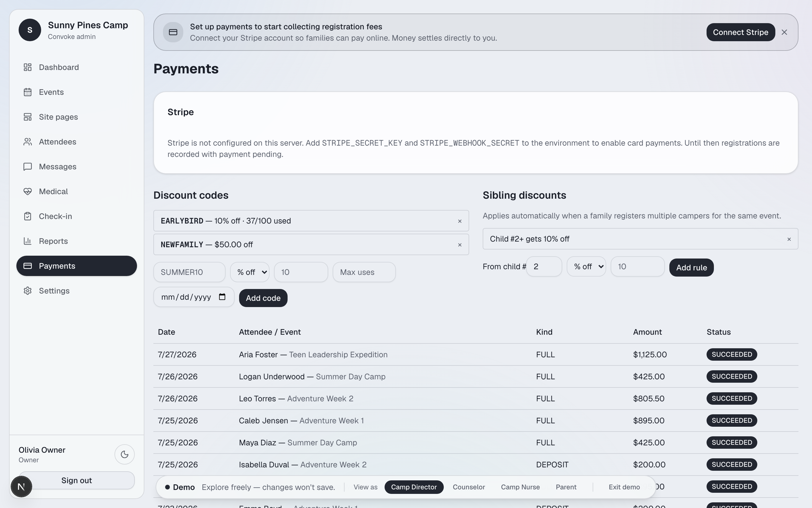Remove the EARLYBIRD discount code

[460, 221]
